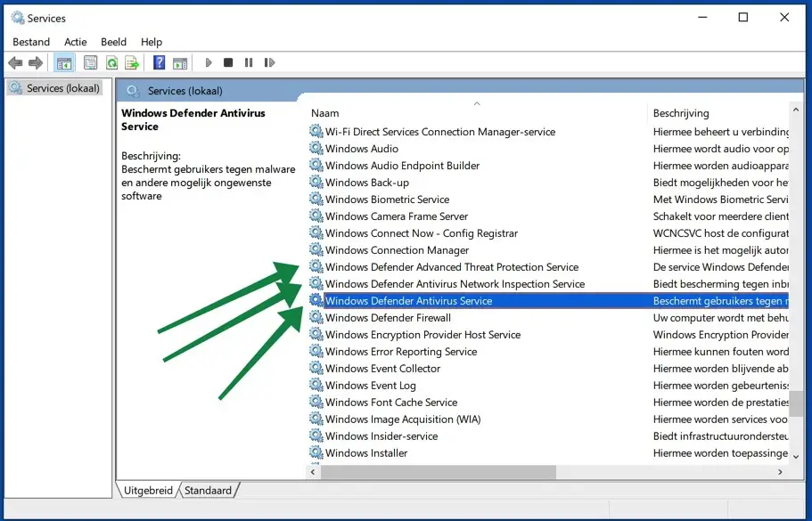812x521 pixels.
Task: Toggle the action pane toolbar icon
Action: [180, 63]
